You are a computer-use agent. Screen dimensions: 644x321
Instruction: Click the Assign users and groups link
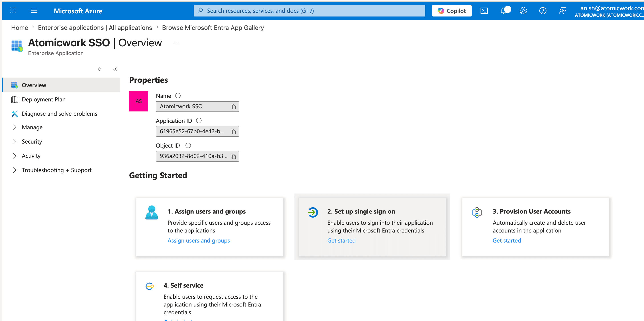coord(199,241)
